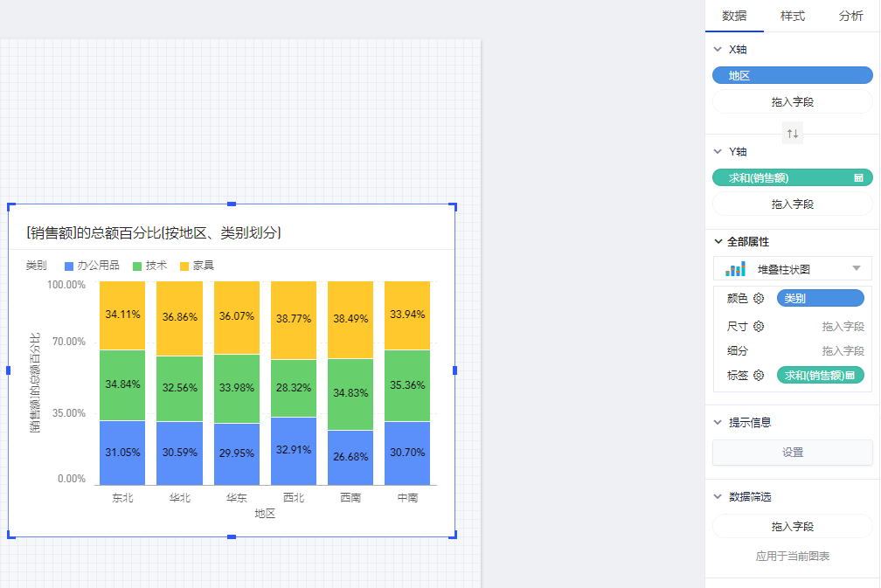Click the blue 东北 办公用品 bar segment
This screenshot has height=588, width=881.
coord(122,453)
